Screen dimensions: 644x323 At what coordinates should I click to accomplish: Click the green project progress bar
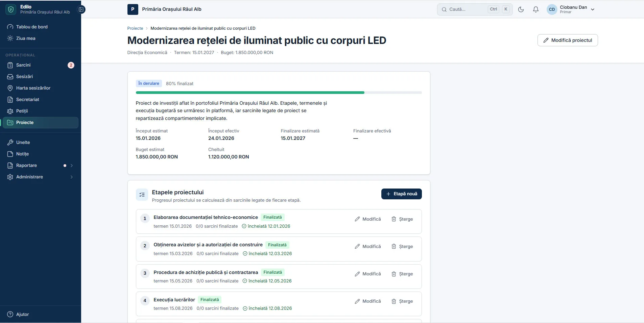(x=250, y=93)
